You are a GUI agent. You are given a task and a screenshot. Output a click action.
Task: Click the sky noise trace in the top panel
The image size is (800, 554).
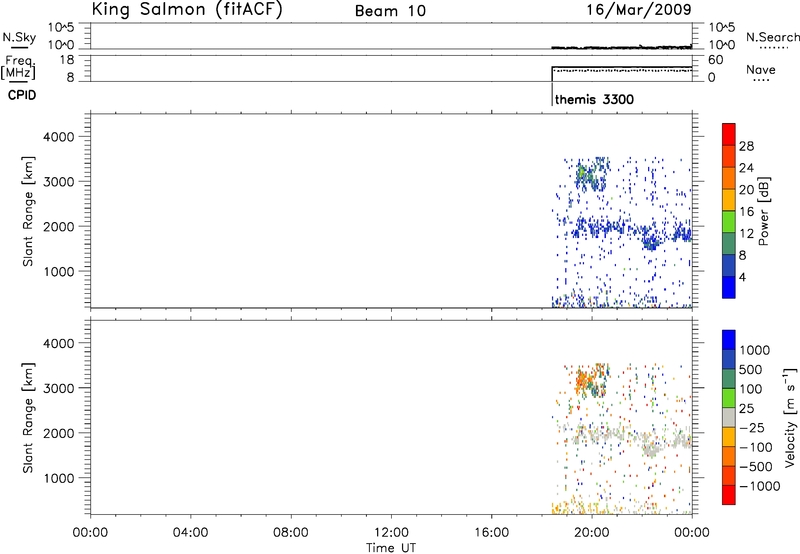tap(621, 47)
